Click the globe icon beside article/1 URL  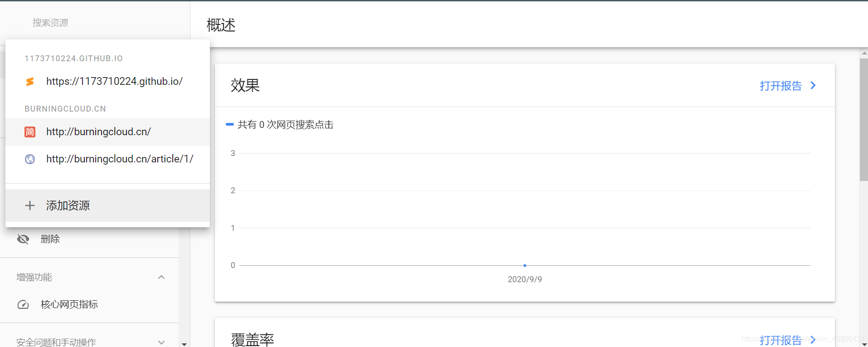(x=30, y=159)
